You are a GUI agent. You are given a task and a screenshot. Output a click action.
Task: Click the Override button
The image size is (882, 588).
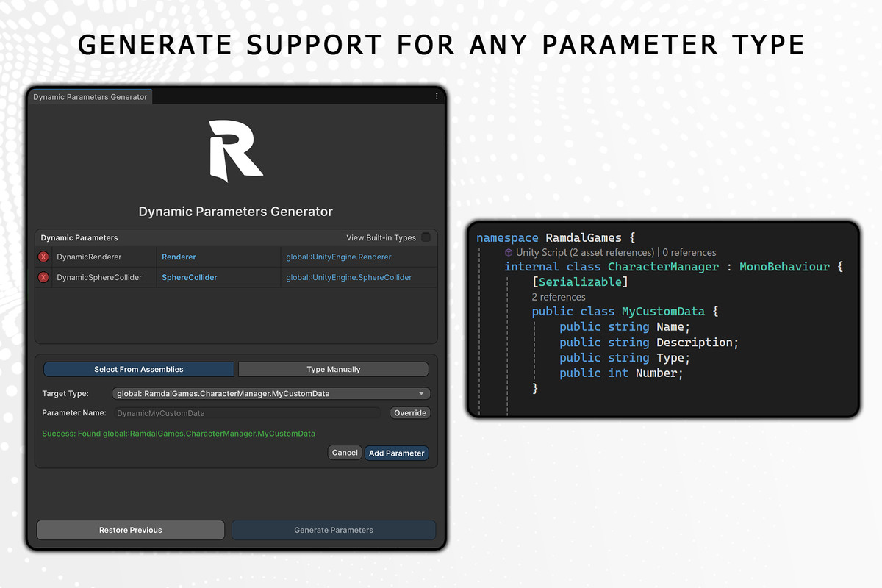click(410, 413)
